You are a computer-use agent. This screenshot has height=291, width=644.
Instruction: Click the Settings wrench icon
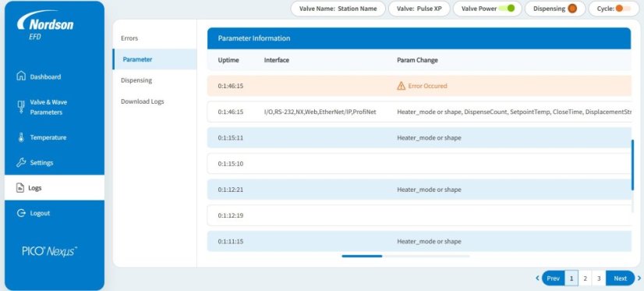pos(21,162)
